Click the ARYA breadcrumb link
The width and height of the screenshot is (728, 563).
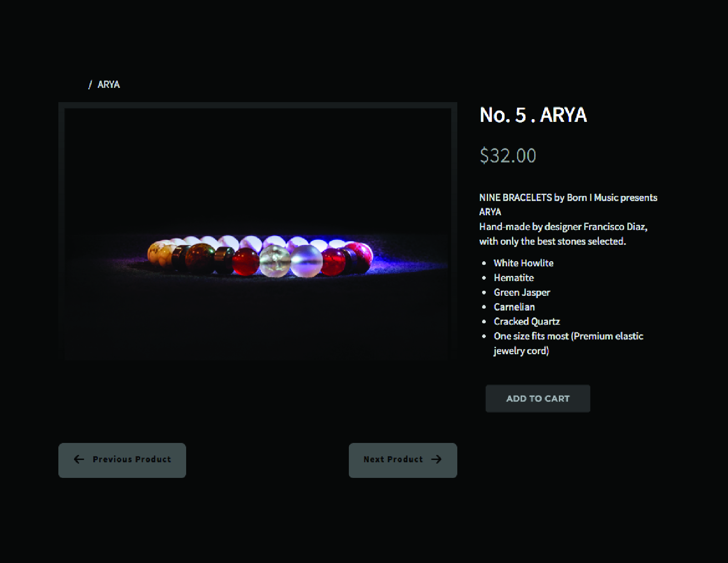[x=108, y=85]
